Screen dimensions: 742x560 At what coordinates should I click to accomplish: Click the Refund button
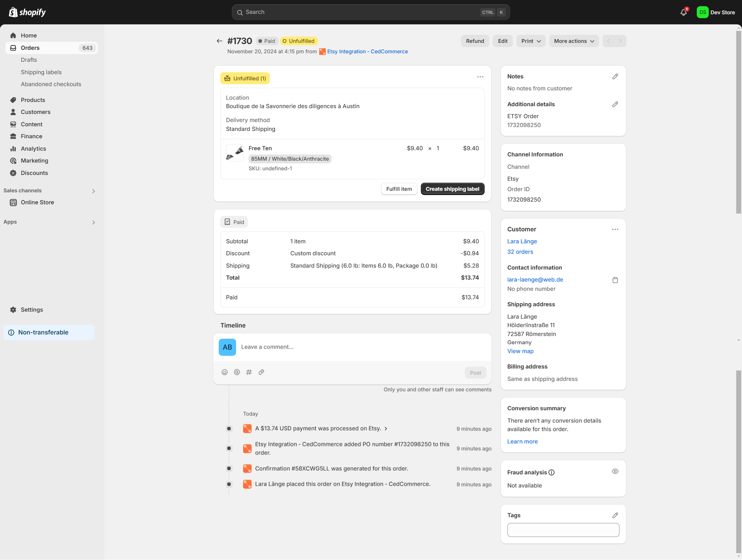(475, 41)
